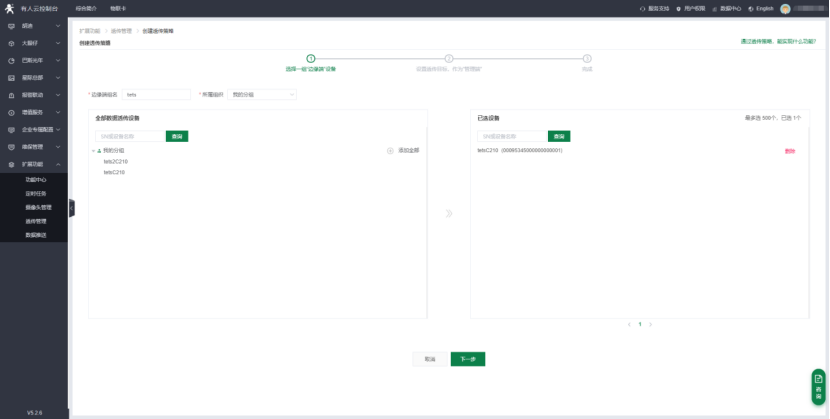830x419 pixels.
Task: Click the add-all plus circle icon
Action: (x=390, y=151)
